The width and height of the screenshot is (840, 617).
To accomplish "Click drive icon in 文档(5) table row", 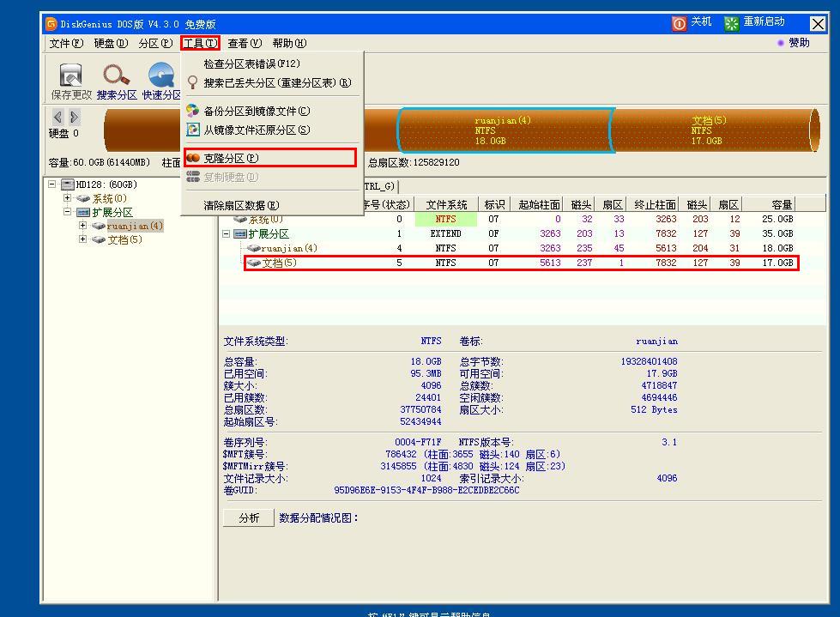I will (253, 263).
